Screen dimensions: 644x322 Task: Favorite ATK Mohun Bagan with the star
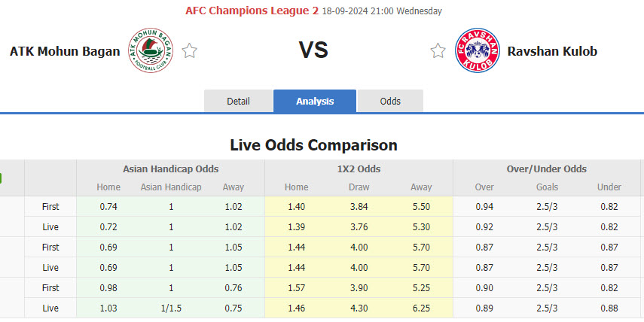click(x=190, y=51)
